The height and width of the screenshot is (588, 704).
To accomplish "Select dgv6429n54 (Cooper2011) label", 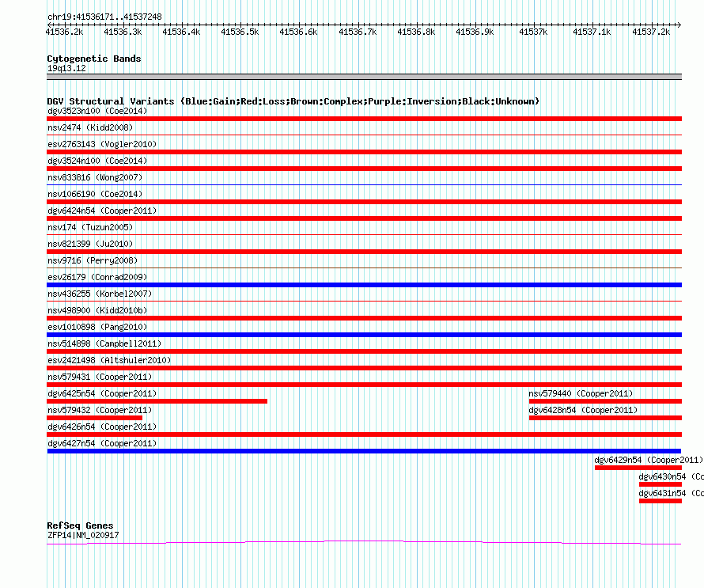I will point(649,460).
